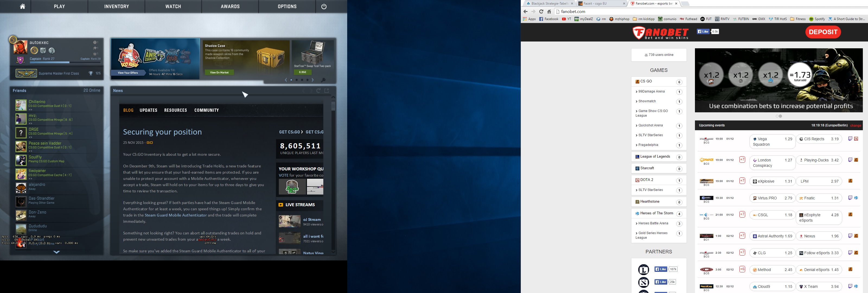Click the news panel vertical scrollbar

[x=333, y=106]
